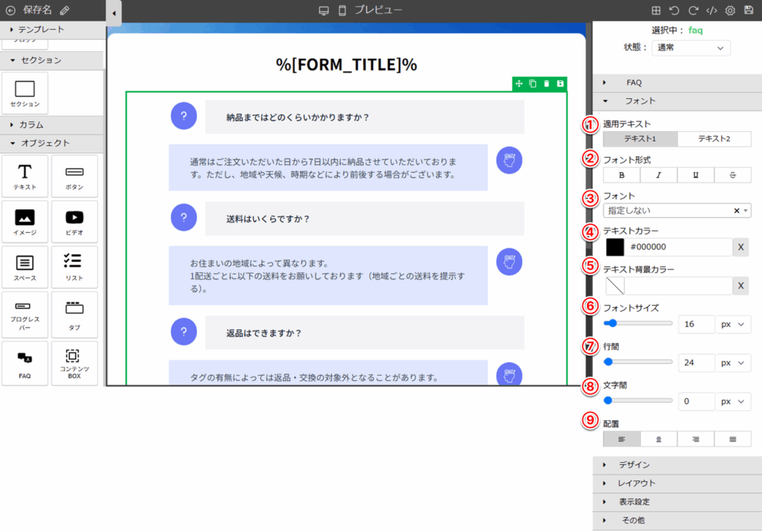
Task: Toggle bold font format
Action: (621, 175)
